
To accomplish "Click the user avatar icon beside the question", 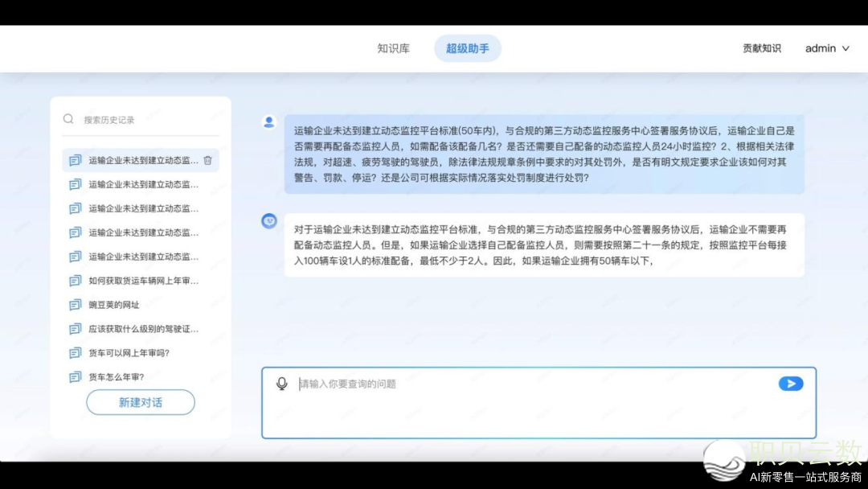I will coord(269,121).
